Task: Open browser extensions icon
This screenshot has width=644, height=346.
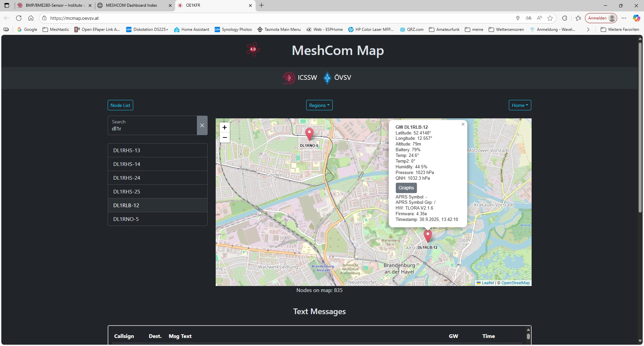Action: (x=565, y=18)
